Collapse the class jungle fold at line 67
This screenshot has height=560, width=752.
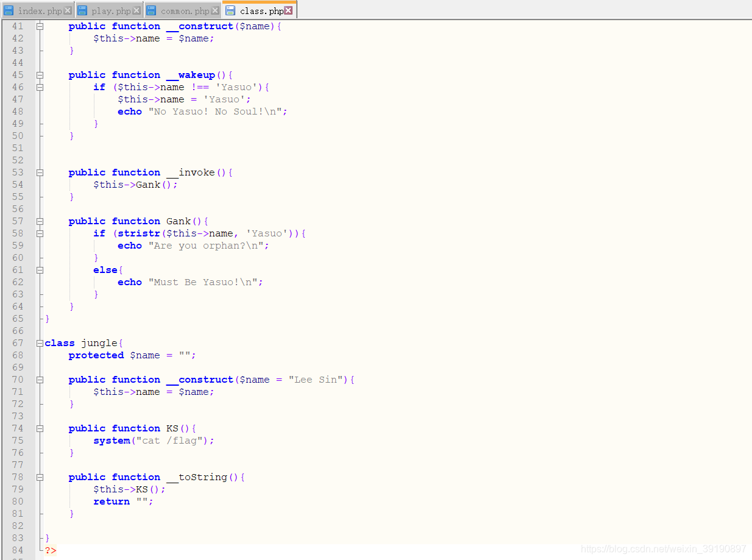[40, 343]
